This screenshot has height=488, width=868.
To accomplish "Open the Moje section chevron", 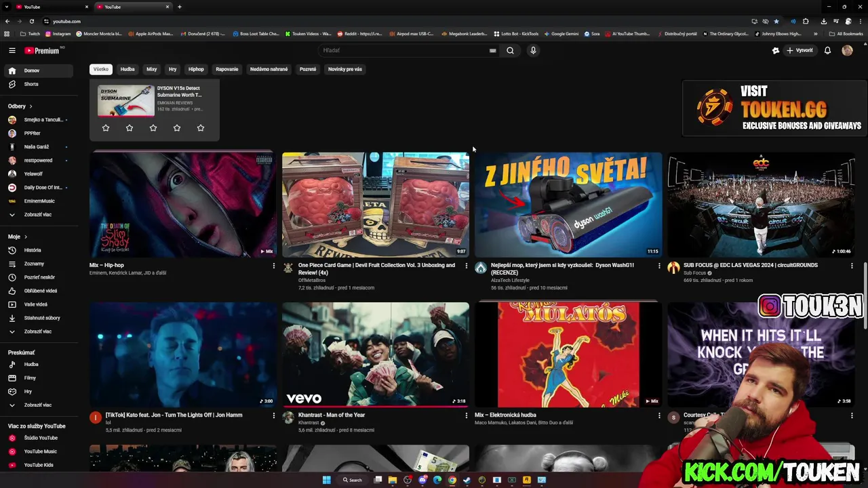I will [26, 237].
